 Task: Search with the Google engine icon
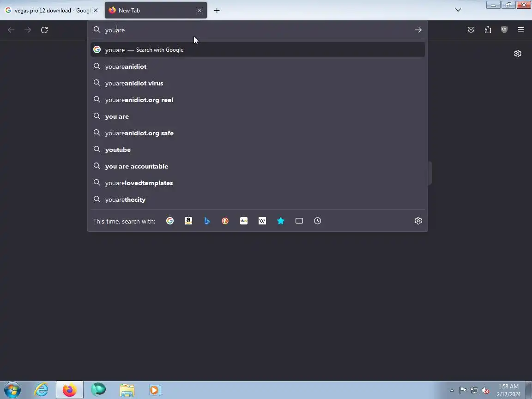(170, 221)
